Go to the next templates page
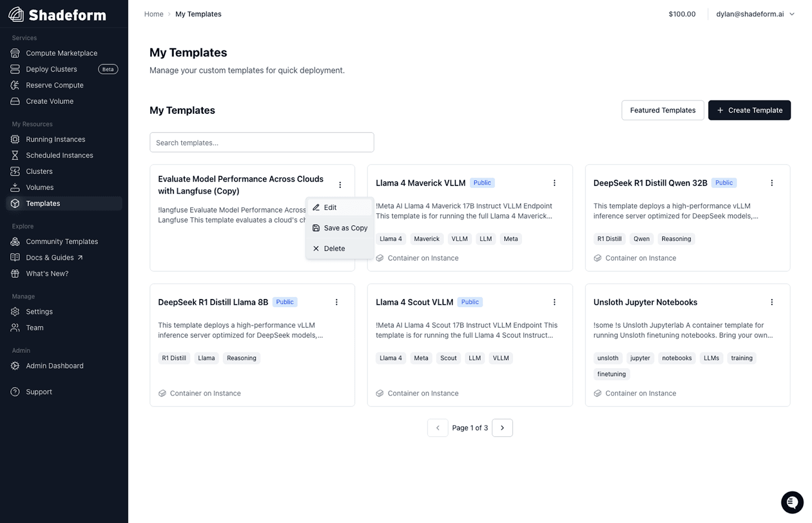 502,428
